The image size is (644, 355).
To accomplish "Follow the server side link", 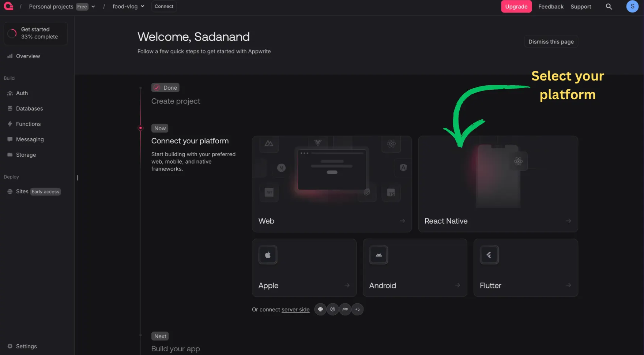I will (295, 310).
